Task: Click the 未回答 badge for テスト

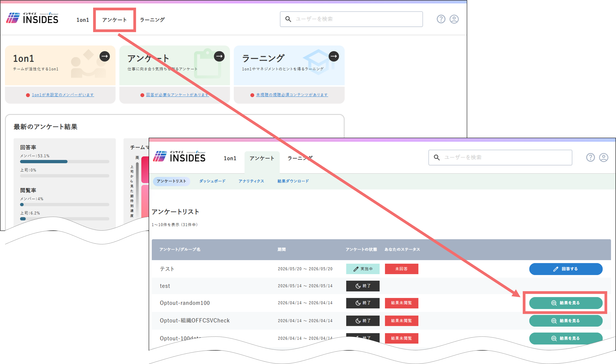Action: (401, 269)
